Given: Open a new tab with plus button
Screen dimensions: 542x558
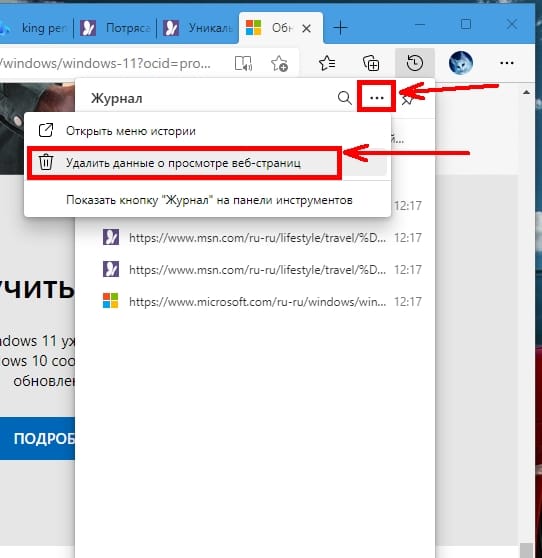Looking at the screenshot, I should tap(340, 27).
